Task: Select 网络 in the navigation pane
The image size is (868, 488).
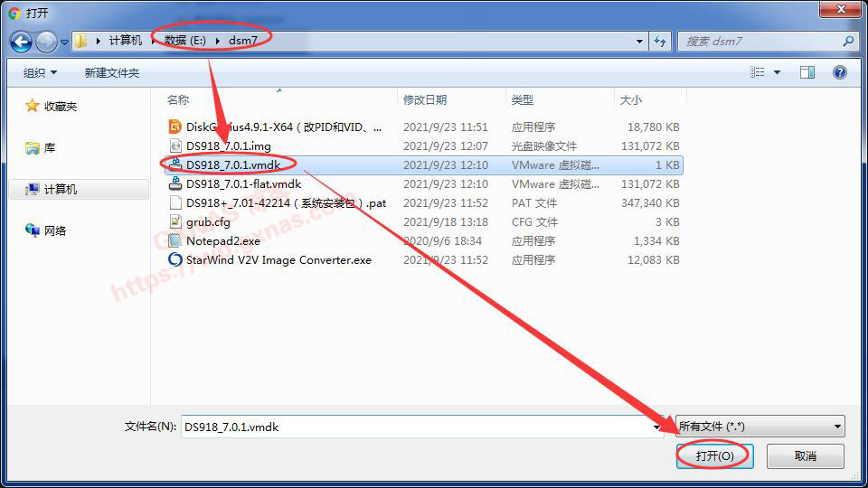Action: [55, 231]
